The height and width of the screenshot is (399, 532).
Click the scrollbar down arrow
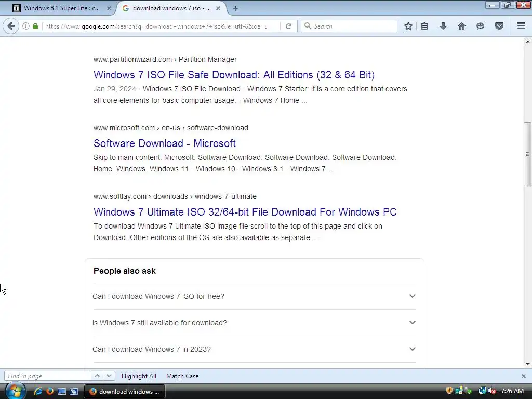coord(527,364)
